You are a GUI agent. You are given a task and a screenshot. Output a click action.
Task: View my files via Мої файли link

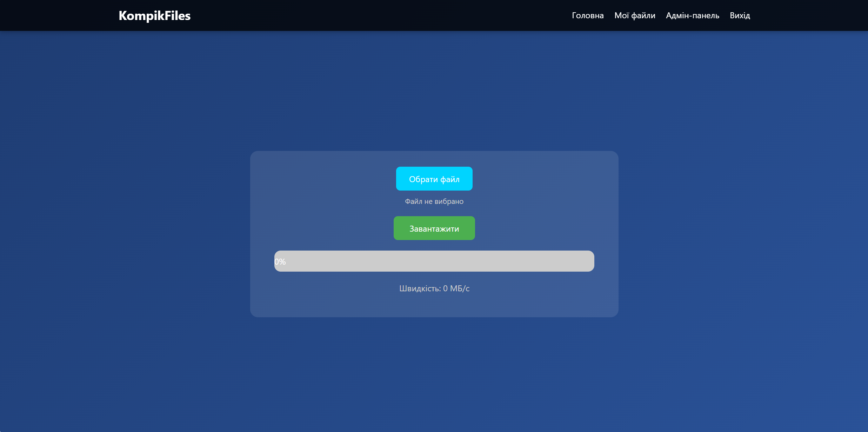pos(635,15)
